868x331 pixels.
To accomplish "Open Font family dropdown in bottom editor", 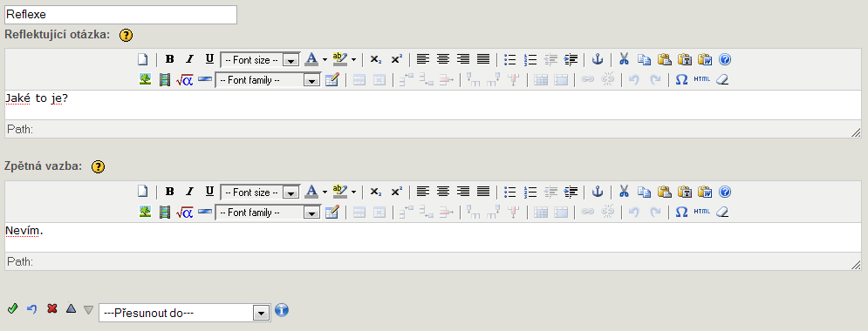I will tap(267, 213).
